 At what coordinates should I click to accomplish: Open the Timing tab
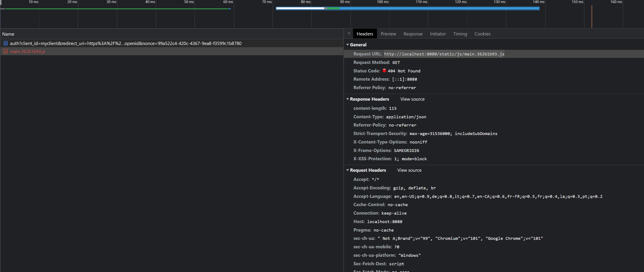(460, 33)
